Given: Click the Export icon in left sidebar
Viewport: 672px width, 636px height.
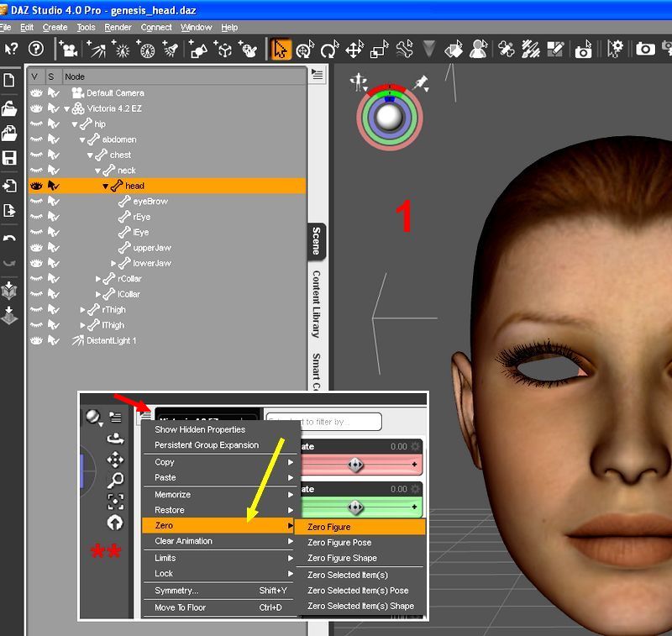Looking at the screenshot, I should click(x=9, y=210).
